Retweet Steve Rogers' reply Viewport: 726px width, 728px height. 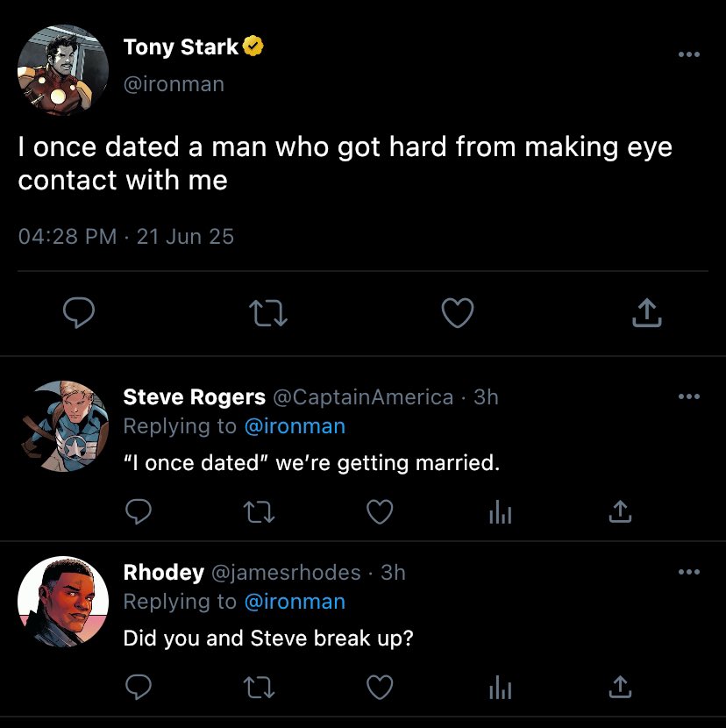(x=260, y=512)
